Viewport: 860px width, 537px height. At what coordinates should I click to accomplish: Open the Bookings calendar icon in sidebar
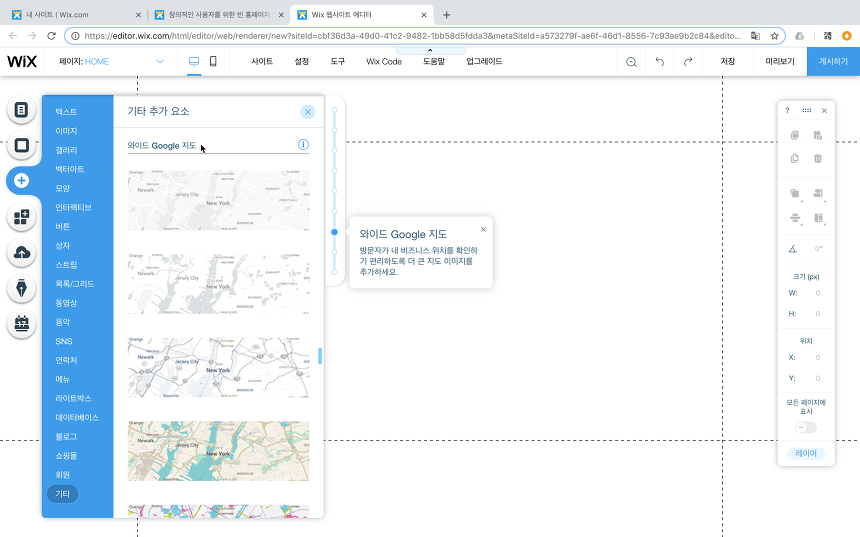click(x=21, y=324)
